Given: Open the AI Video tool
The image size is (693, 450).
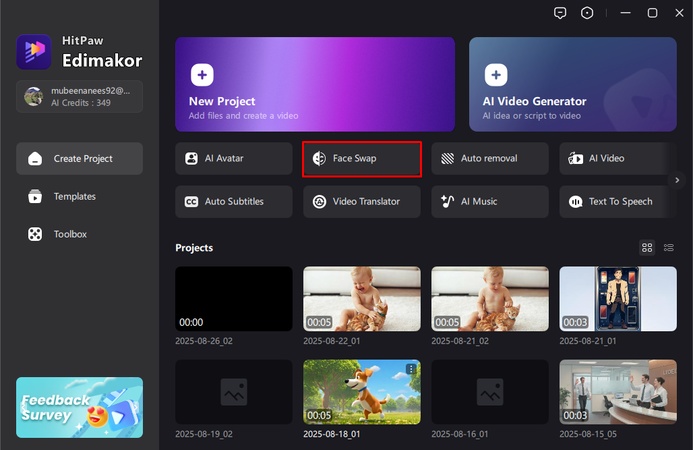Looking at the screenshot, I should pos(614,158).
